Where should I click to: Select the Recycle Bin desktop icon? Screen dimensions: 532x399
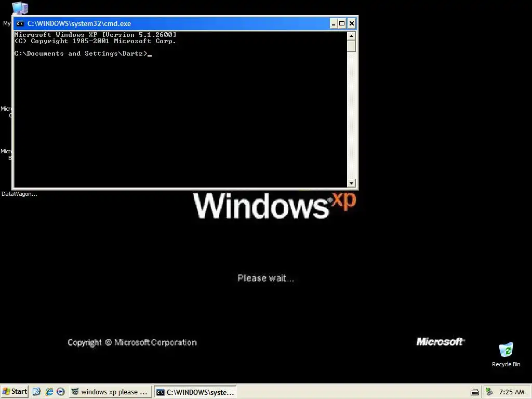(506, 355)
